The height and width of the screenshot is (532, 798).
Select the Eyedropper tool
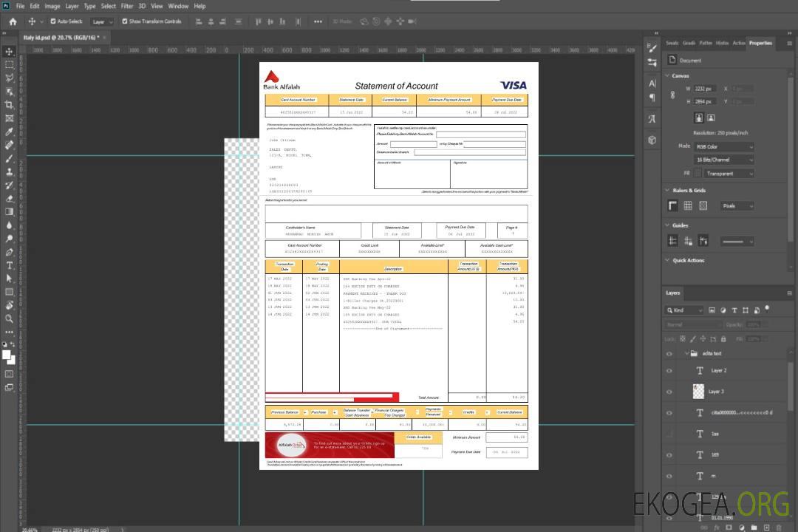[x=9, y=132]
